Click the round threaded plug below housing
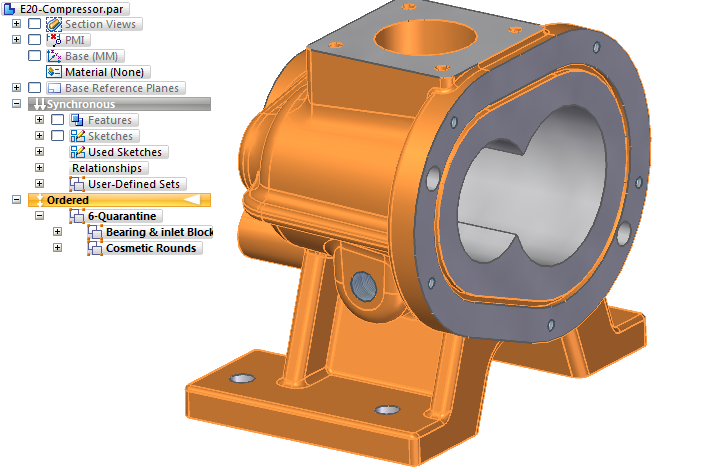 tap(364, 286)
